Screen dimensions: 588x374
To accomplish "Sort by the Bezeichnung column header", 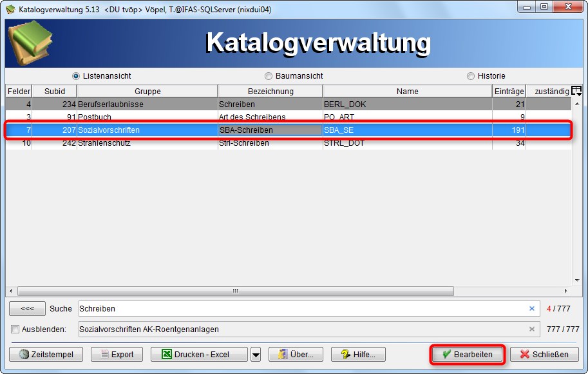I will (x=270, y=92).
